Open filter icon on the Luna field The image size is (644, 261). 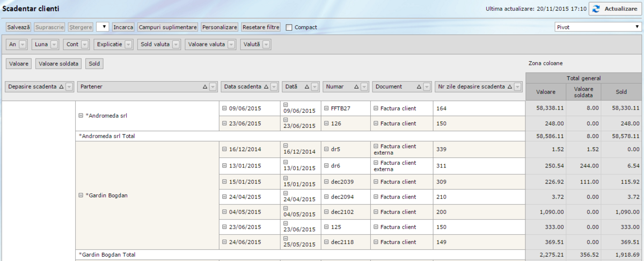tap(54, 45)
